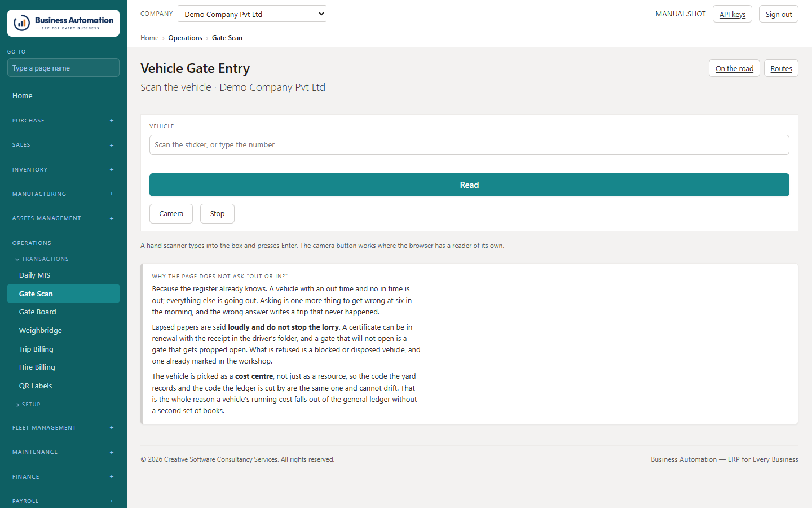
Task: Open the Routes link
Action: tap(781, 68)
